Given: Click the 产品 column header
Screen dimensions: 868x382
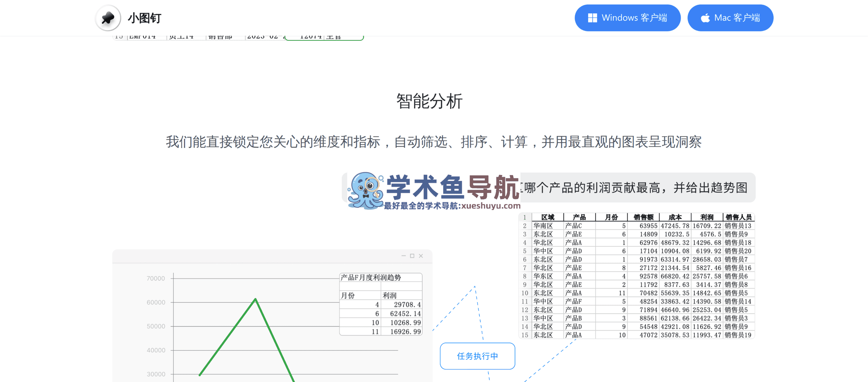Looking at the screenshot, I should (579, 217).
